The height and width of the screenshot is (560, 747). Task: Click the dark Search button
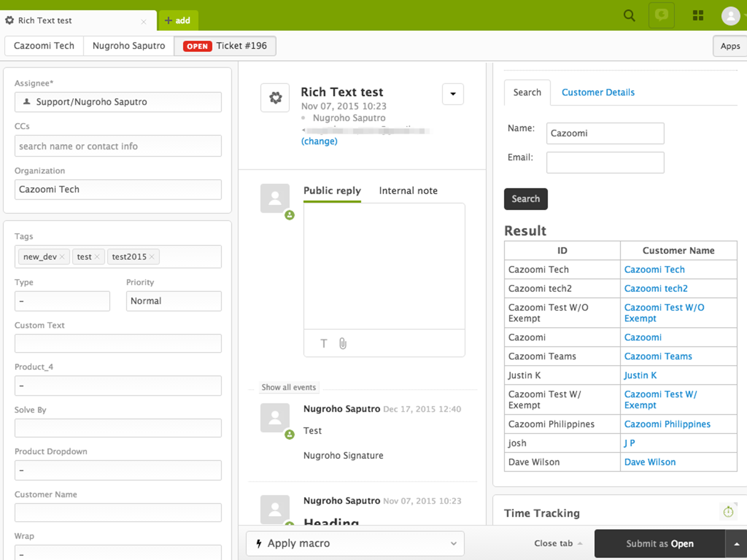(526, 199)
